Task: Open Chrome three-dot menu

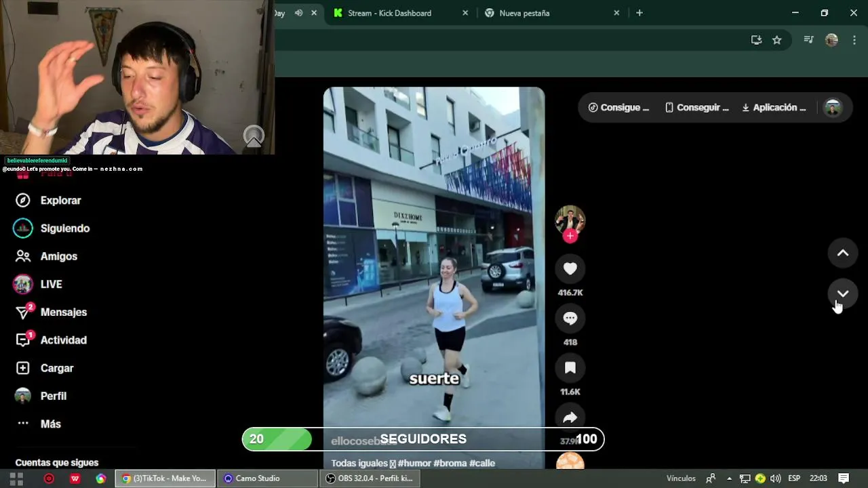Action: [854, 40]
